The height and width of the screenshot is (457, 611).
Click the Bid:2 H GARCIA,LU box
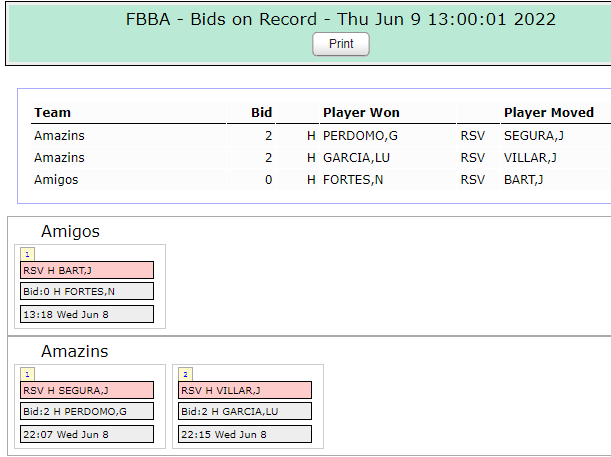pyautogui.click(x=245, y=411)
